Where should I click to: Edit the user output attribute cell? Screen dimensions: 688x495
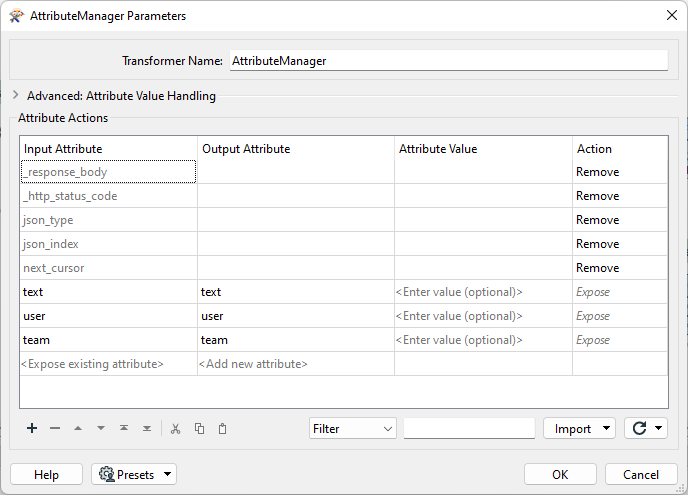tap(296, 316)
